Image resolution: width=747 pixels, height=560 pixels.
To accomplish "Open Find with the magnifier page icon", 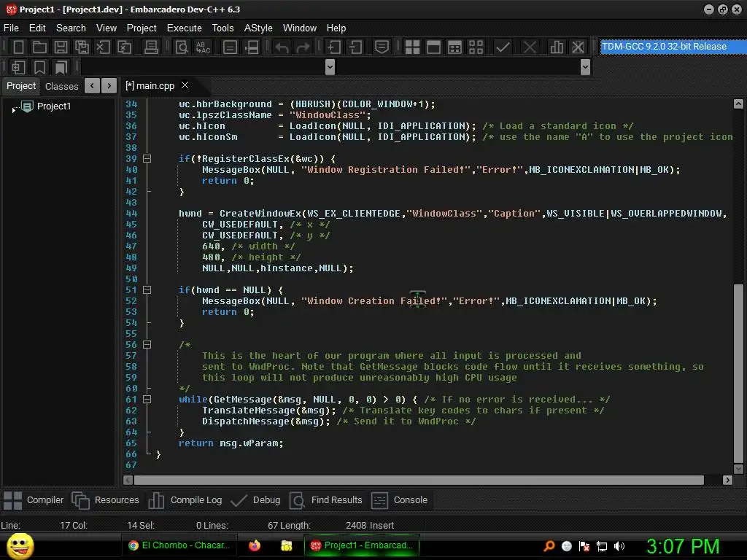I will 182,47.
